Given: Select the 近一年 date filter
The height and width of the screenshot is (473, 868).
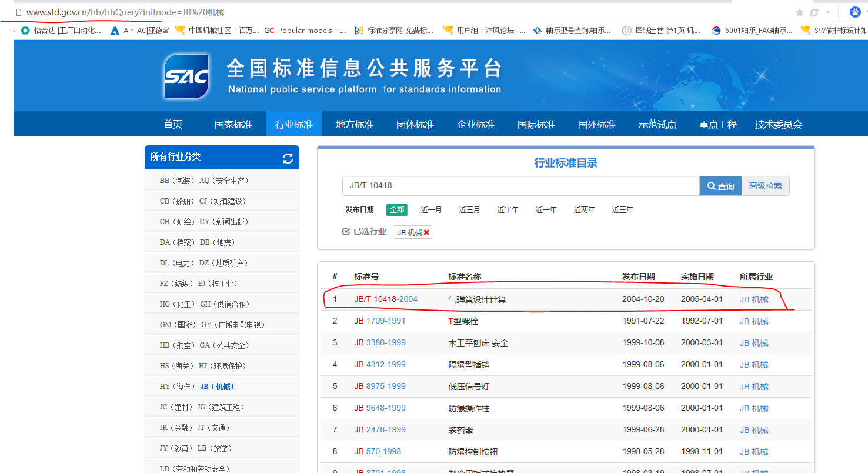Looking at the screenshot, I should [x=546, y=210].
